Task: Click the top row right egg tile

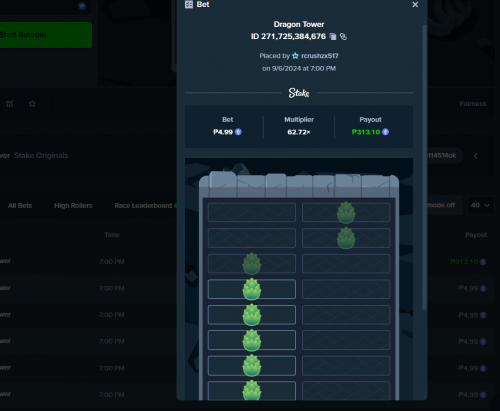Action: pyautogui.click(x=346, y=212)
